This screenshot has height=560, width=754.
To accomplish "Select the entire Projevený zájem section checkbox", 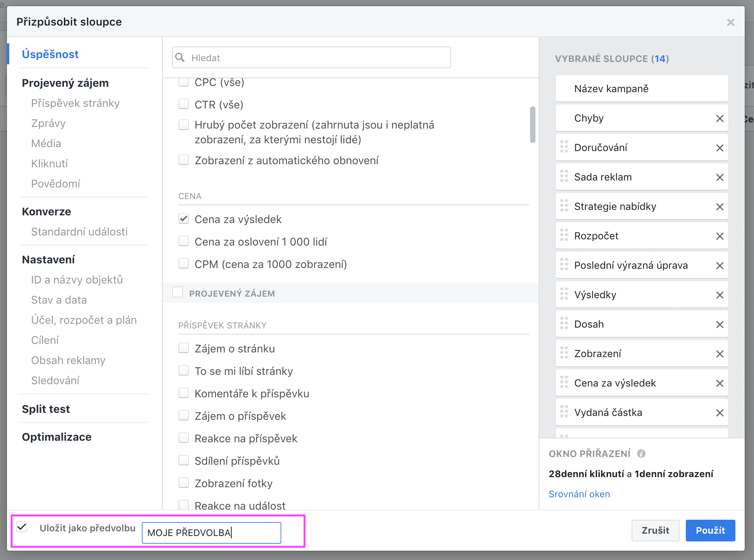I will click(x=177, y=292).
